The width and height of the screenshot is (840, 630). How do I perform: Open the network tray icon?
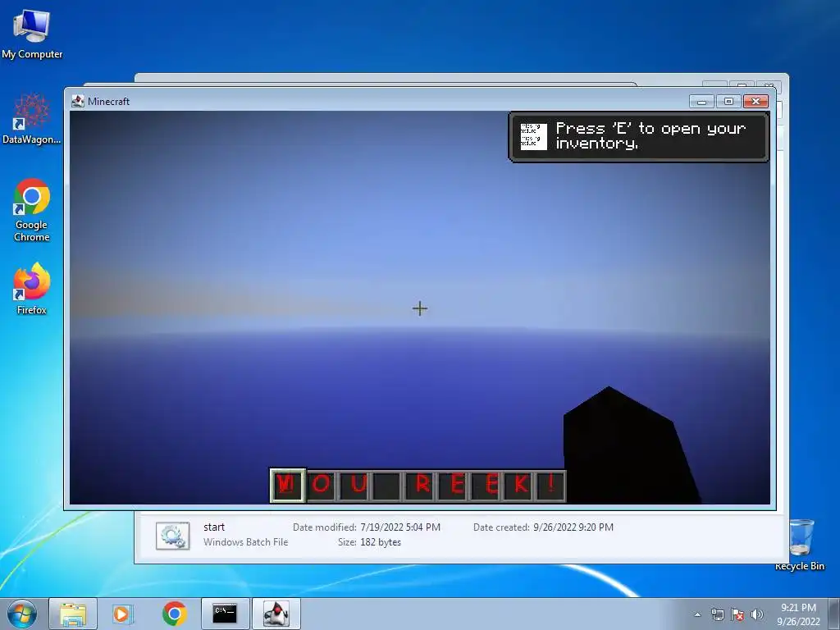[717, 614]
